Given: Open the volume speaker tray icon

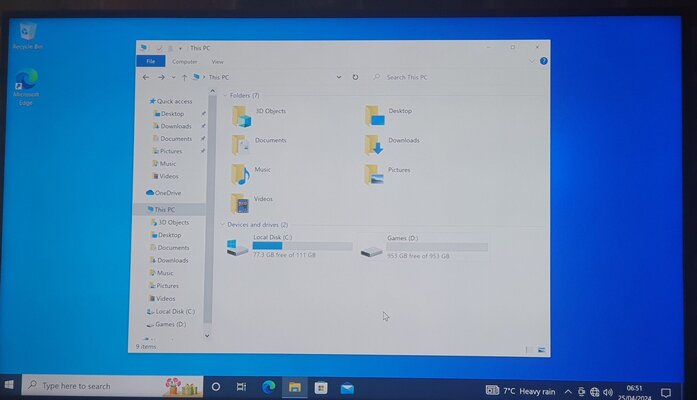Looking at the screenshot, I should pos(608,392).
